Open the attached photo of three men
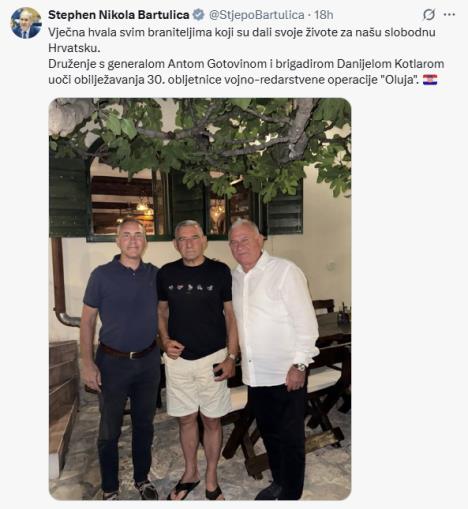This screenshot has width=468, height=509. (200, 299)
